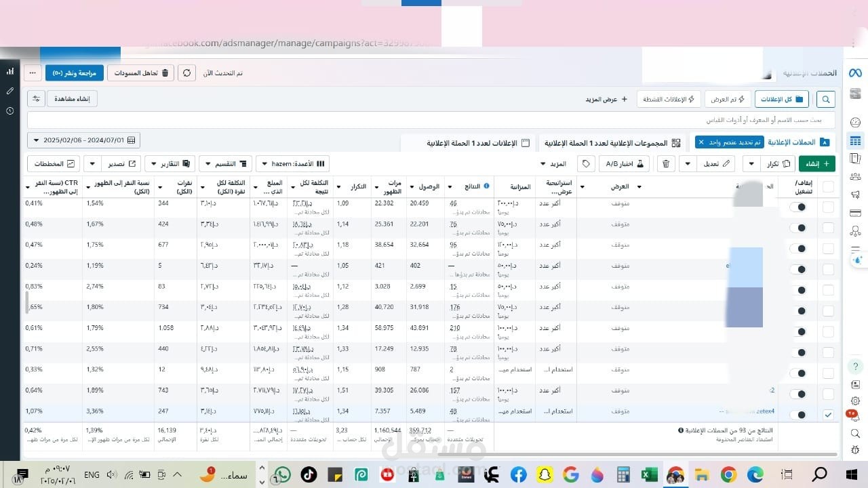Click the green إنشاء create button
Viewport: 868px width, 488px height.
[x=816, y=163]
